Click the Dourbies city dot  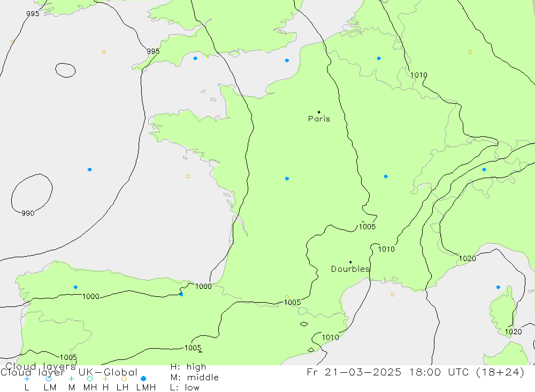(350, 262)
